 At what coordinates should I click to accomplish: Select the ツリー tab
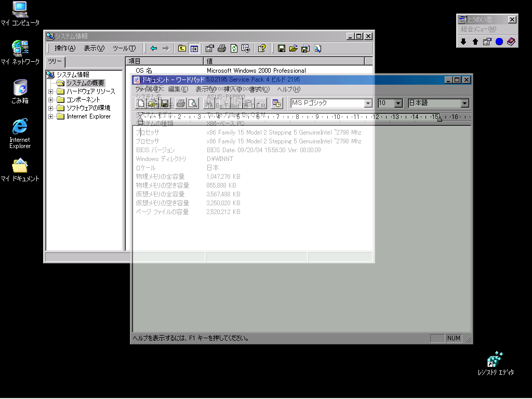click(x=55, y=61)
